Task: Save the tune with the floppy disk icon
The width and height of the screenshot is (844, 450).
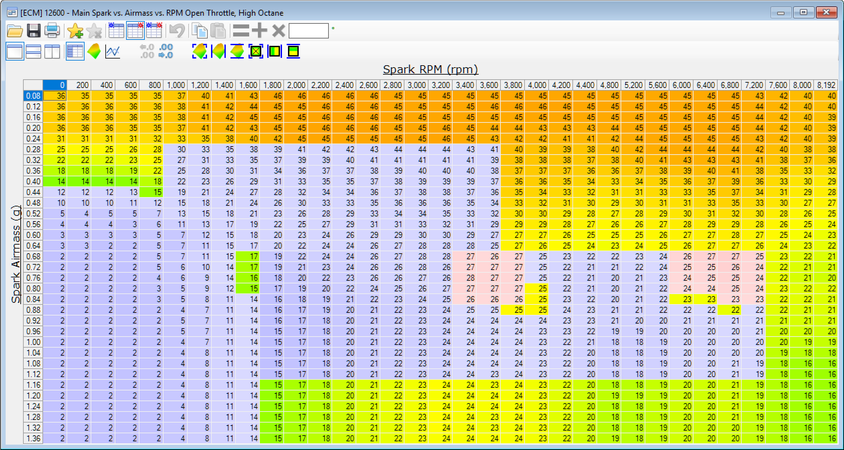Action: pyautogui.click(x=34, y=31)
